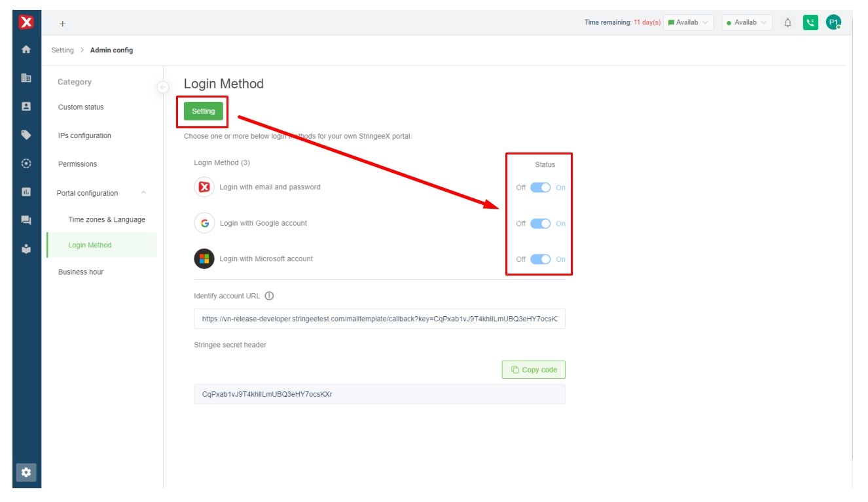Disable Login with Microsoft account switch
Viewport: 868px width, 502px height.
(x=540, y=259)
